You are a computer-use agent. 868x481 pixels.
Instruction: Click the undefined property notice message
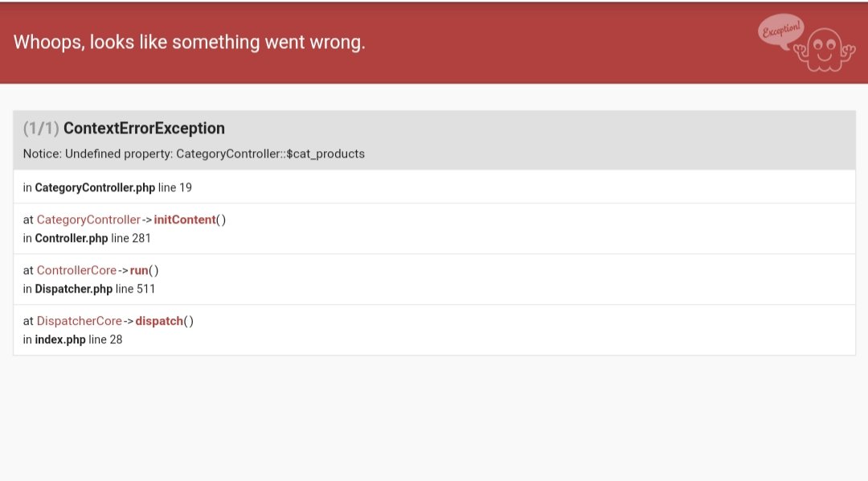pos(194,154)
